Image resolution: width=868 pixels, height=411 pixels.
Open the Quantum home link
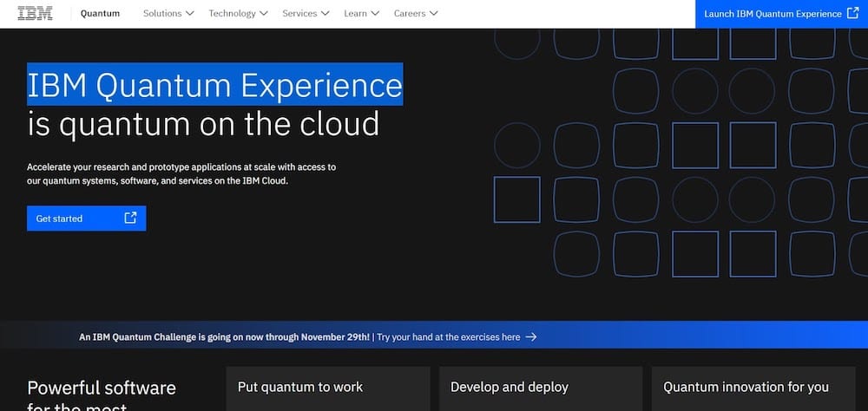[x=100, y=13]
